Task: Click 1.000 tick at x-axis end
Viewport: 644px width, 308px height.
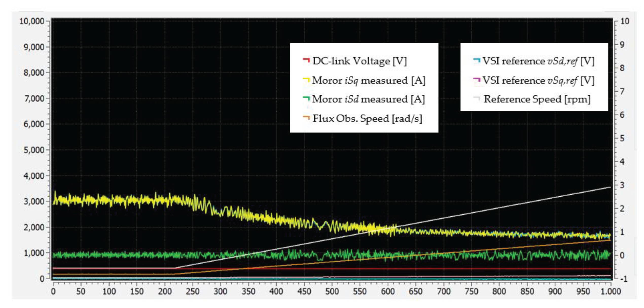Action: click(x=611, y=292)
